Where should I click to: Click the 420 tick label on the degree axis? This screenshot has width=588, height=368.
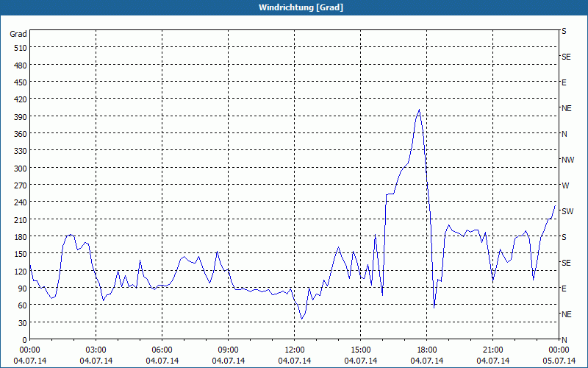21,99
